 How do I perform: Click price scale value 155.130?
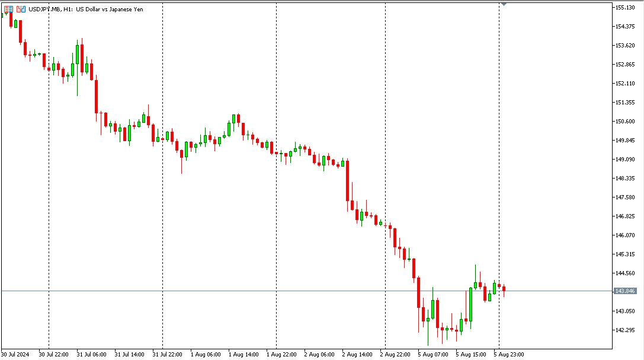coord(625,7)
